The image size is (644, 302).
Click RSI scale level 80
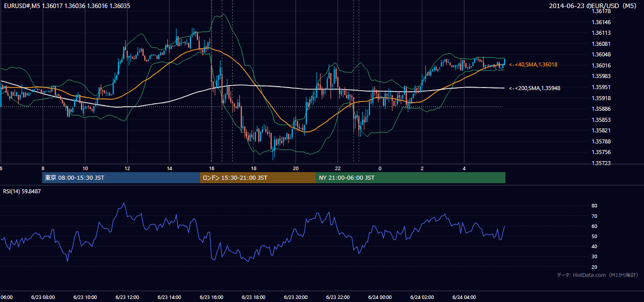coord(595,206)
